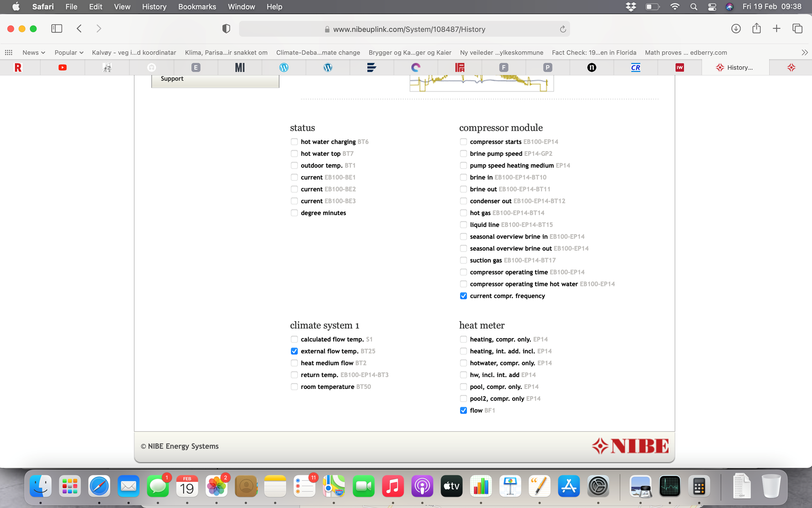Click the back navigation arrow button
Viewport: 812px width, 508px height.
79,29
